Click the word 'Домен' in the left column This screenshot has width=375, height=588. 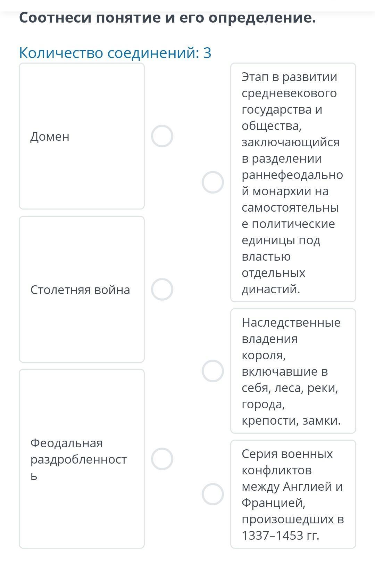tap(50, 137)
